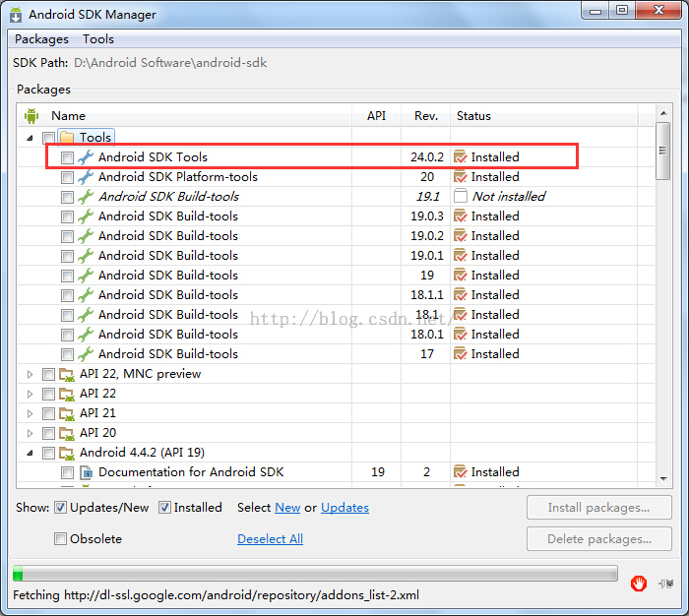
Task: Click the New link
Action: (x=287, y=508)
